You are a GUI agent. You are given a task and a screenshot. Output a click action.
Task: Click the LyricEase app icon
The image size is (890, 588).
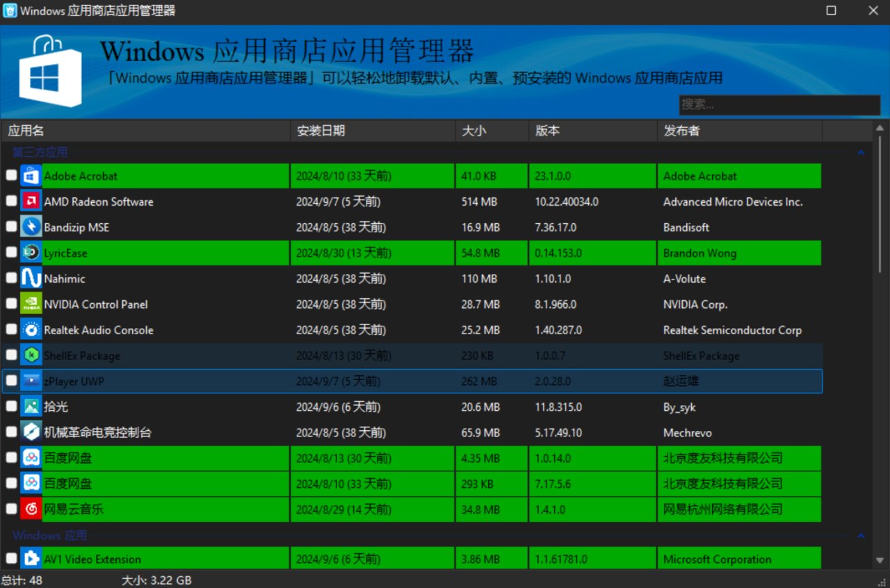pyautogui.click(x=31, y=253)
